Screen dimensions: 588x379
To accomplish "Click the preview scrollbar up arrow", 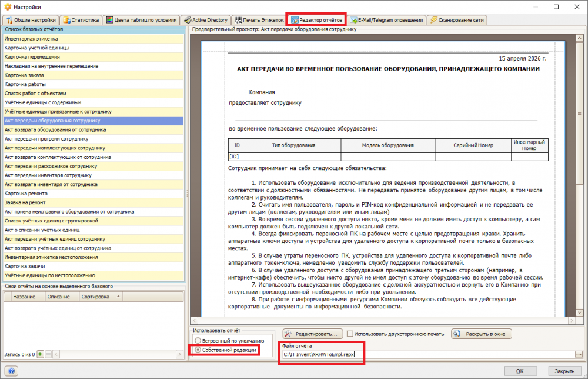I will (579, 38).
